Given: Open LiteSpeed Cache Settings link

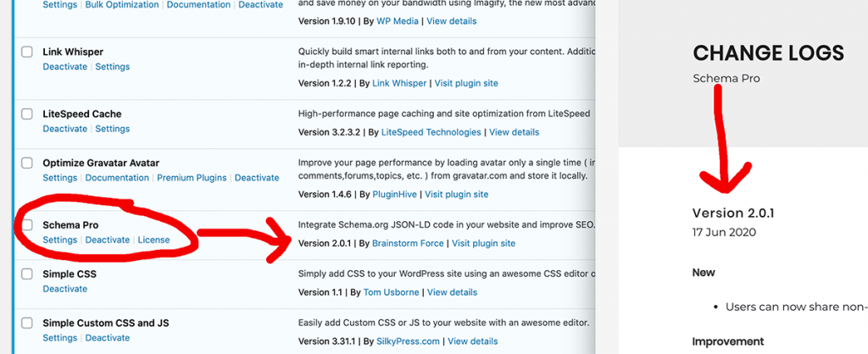Looking at the screenshot, I should click(112, 129).
